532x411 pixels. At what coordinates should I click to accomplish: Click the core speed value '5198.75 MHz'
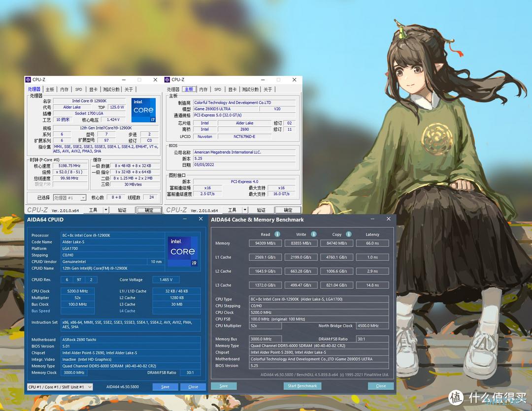(69, 166)
